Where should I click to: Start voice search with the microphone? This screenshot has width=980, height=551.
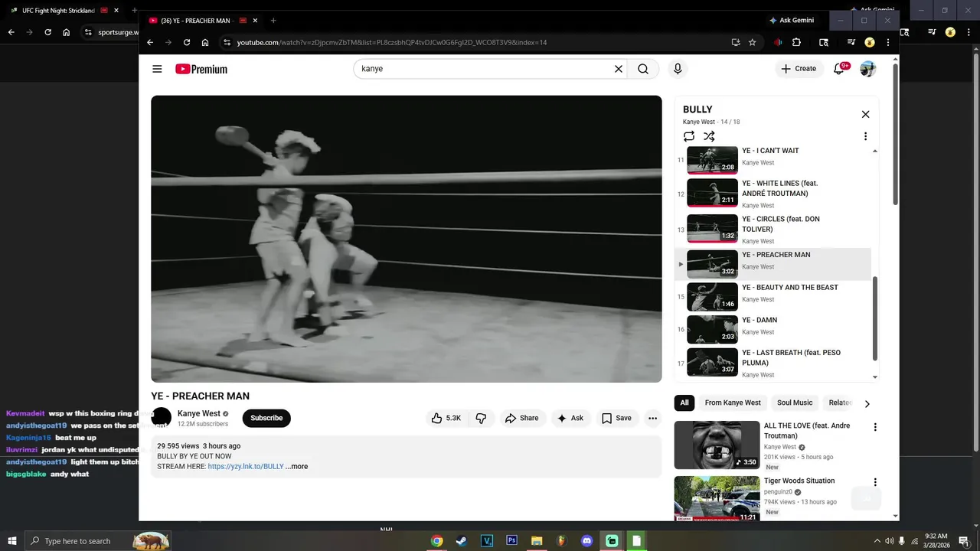(x=678, y=69)
